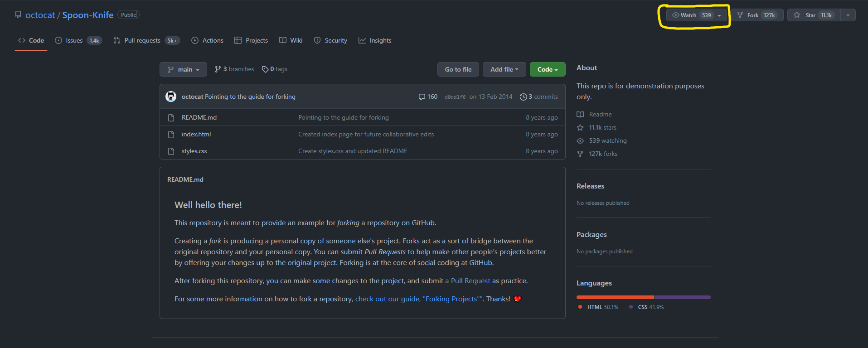
Task: Open the README.md file
Action: pyautogui.click(x=199, y=117)
